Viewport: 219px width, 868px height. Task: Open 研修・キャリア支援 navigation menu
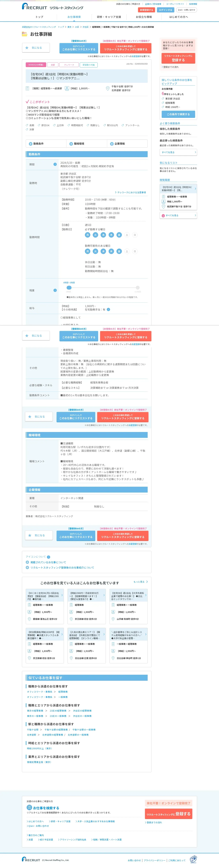click(109, 17)
